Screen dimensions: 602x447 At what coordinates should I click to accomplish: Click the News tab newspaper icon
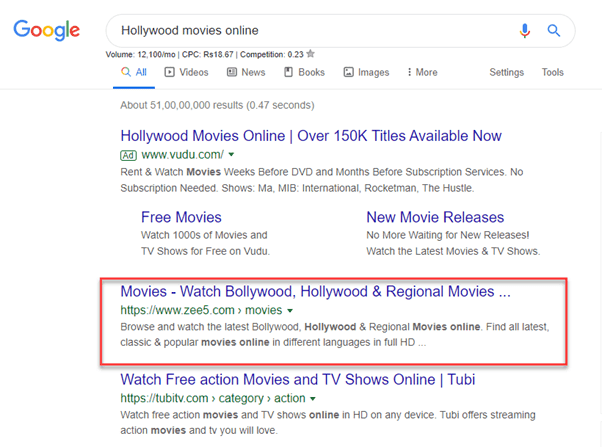(232, 72)
